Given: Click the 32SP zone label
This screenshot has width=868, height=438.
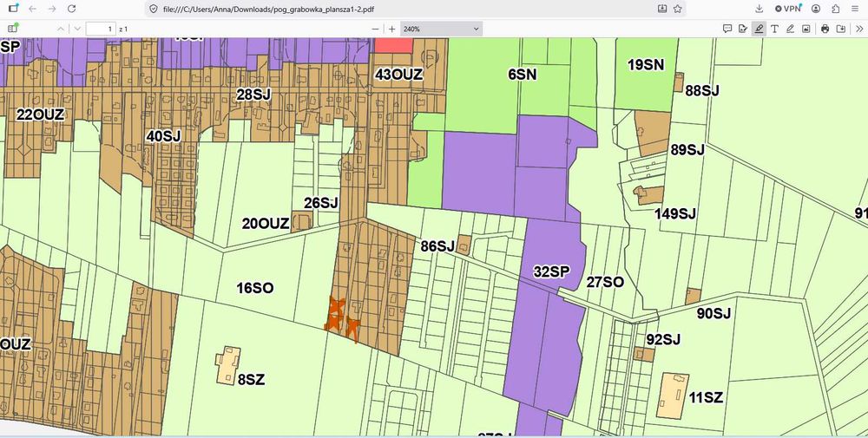Looking at the screenshot, I should [x=551, y=271].
